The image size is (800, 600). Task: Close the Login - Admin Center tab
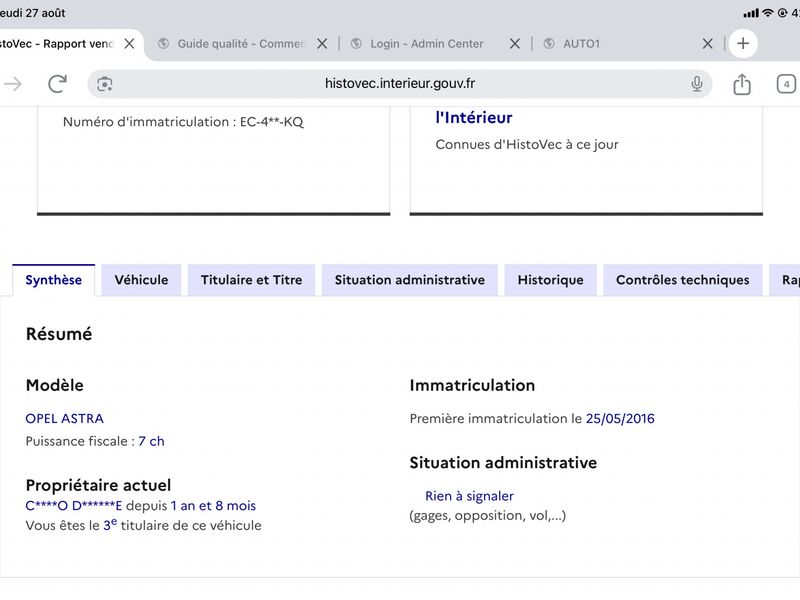tap(515, 44)
